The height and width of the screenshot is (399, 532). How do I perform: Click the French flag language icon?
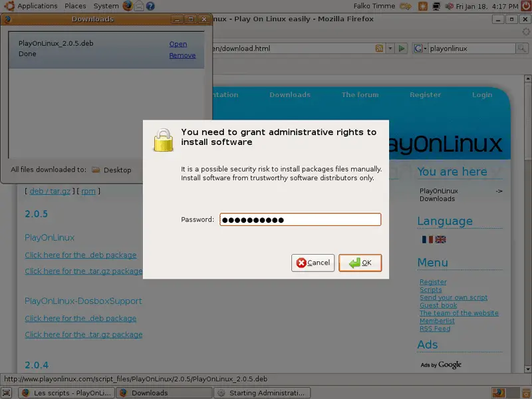(x=427, y=239)
